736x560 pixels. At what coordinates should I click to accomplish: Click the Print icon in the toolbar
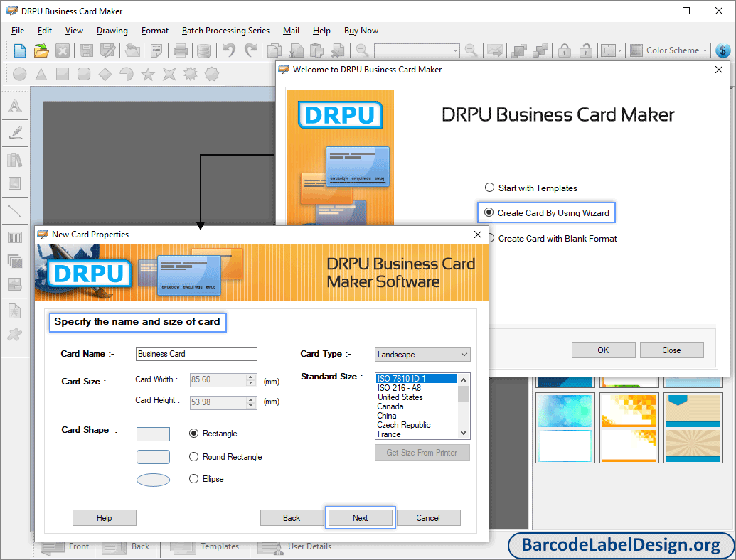pos(180,50)
